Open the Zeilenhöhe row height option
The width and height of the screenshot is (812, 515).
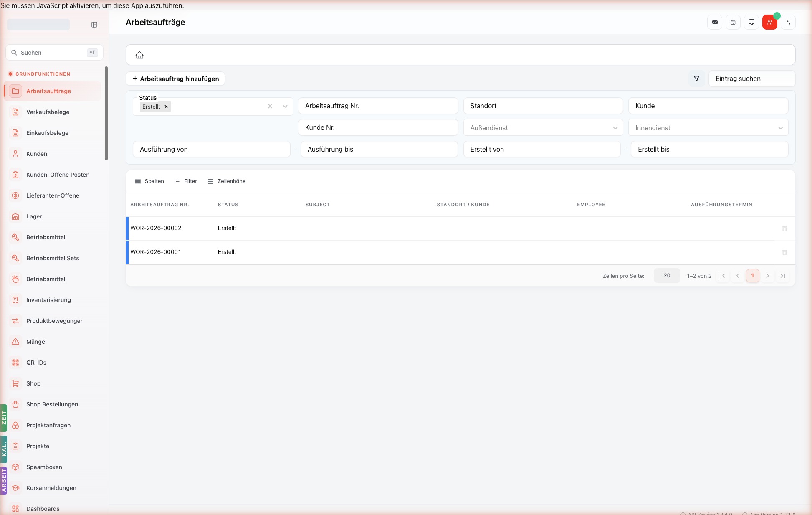coord(227,181)
